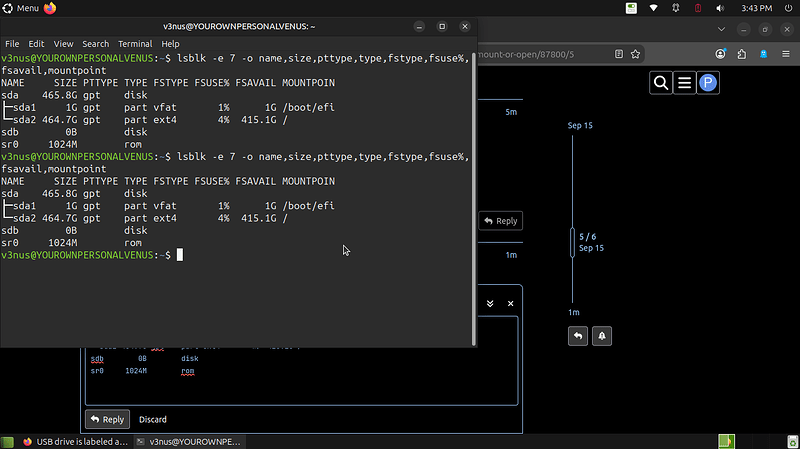
Task: Submit with the composer Reply button
Action: pyautogui.click(x=107, y=419)
